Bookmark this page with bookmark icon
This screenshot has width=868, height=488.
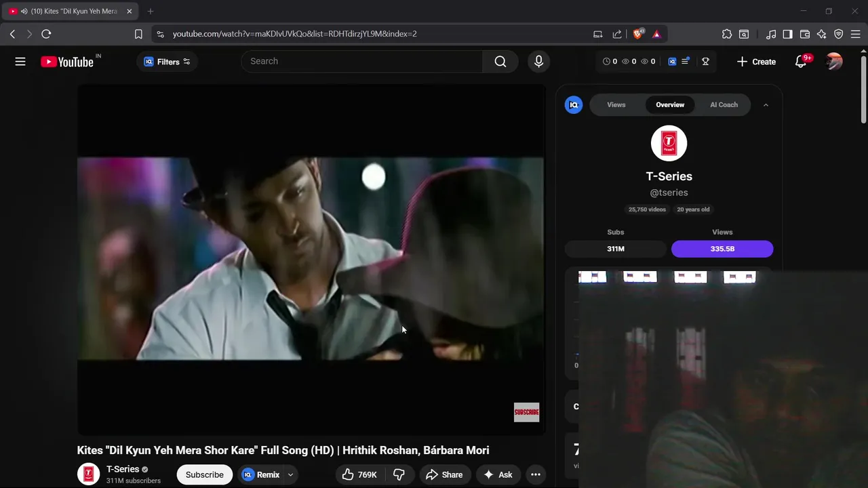[138, 34]
